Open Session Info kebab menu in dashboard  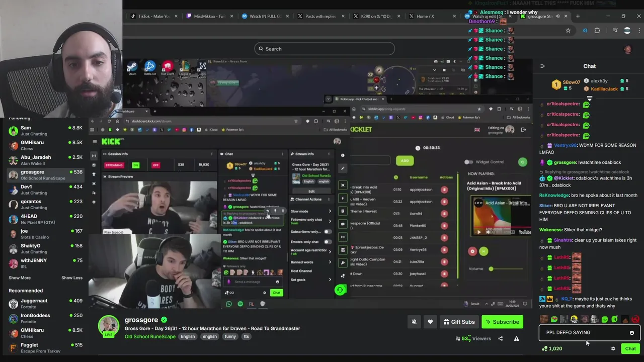(212, 154)
